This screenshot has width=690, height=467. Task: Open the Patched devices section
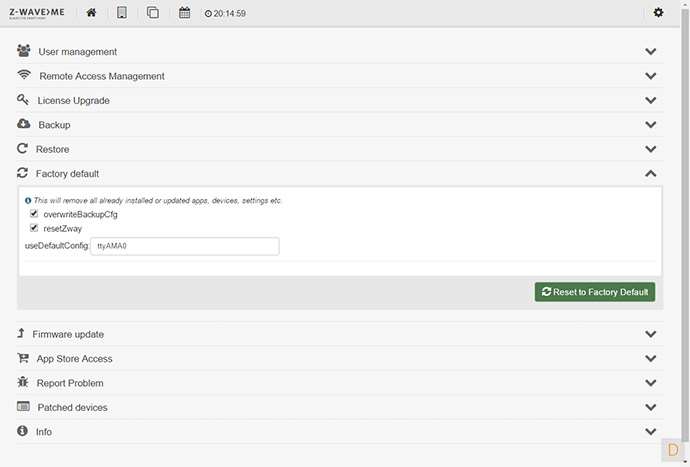72,408
